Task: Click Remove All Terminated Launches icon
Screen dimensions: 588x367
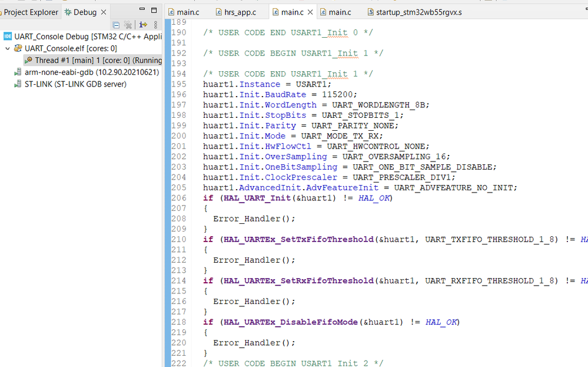Action: point(128,25)
